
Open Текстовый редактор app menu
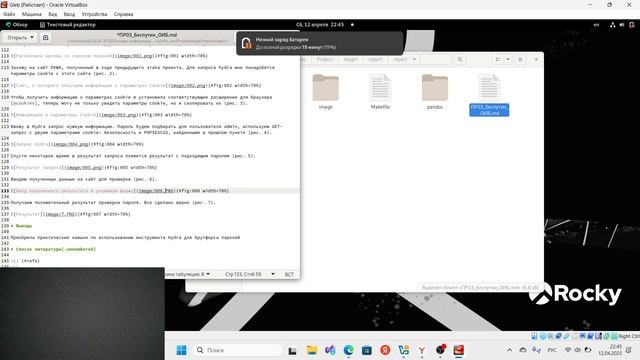point(68,25)
